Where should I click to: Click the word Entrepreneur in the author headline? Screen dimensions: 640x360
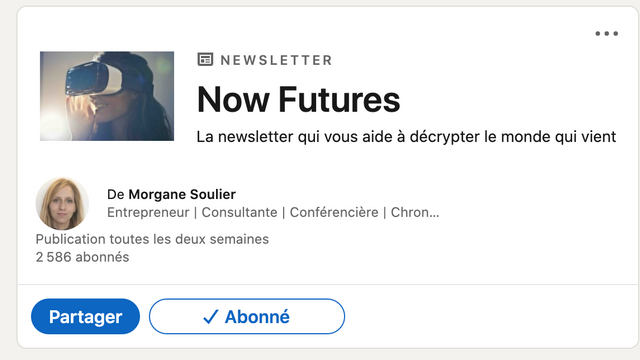148,213
